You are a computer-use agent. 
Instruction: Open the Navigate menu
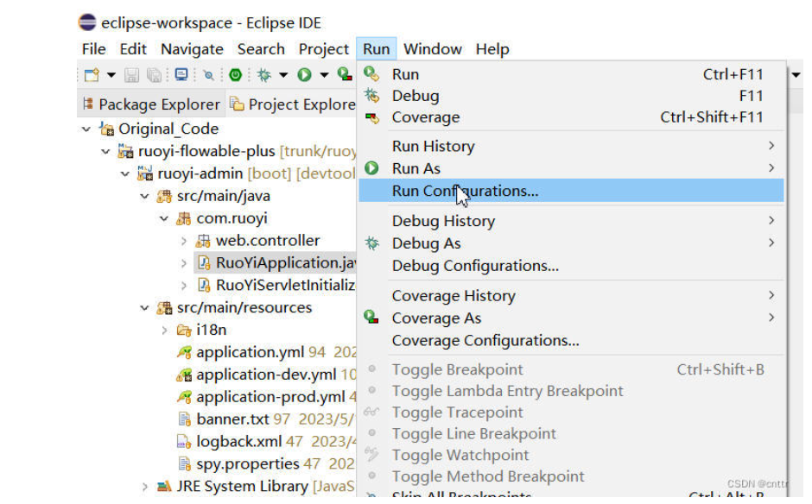coord(192,49)
